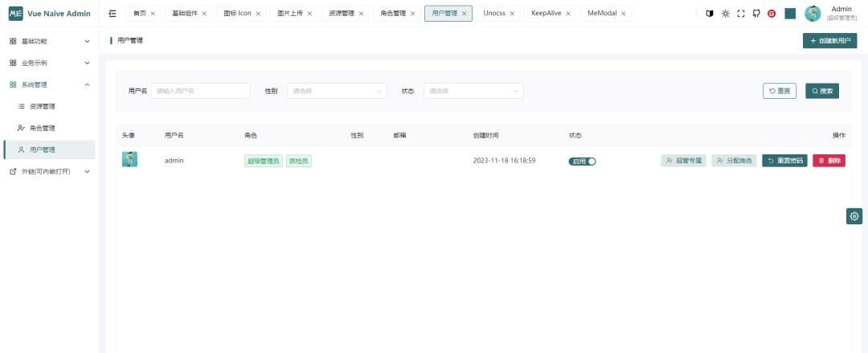The image size is (868, 353).
Task: Open the red Gitee icon
Action: (772, 14)
